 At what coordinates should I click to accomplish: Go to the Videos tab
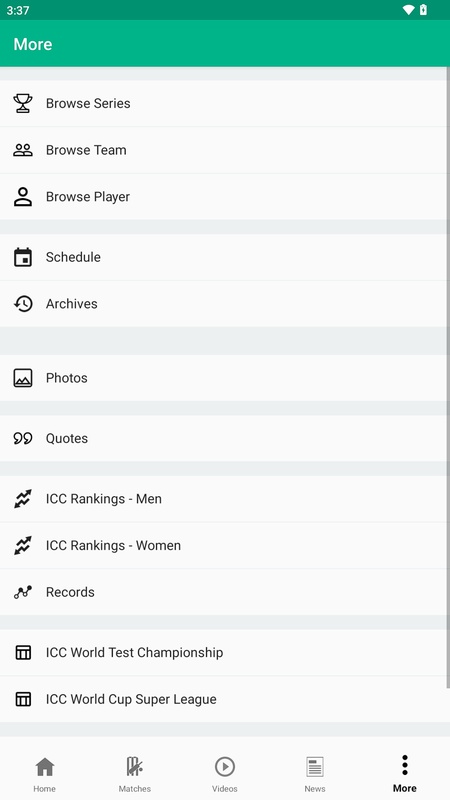click(x=225, y=774)
